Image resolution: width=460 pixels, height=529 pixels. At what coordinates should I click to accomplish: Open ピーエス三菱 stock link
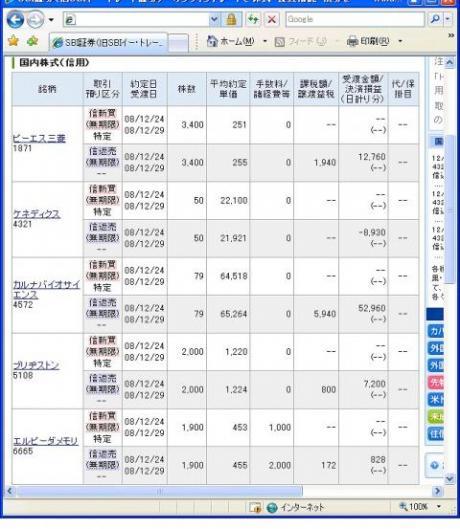coord(39,138)
